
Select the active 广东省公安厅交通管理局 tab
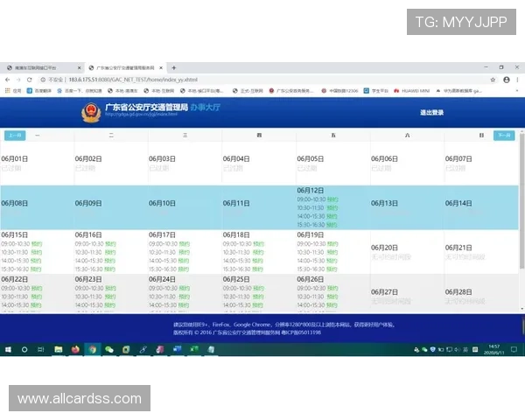(x=125, y=68)
